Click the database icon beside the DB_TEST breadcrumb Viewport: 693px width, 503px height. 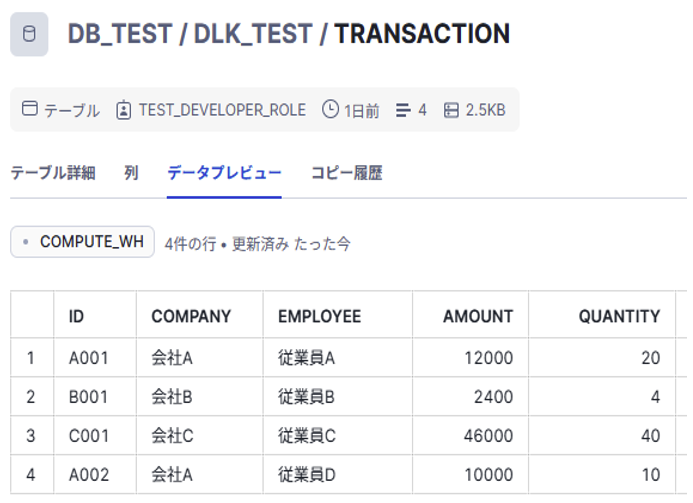coord(29,35)
